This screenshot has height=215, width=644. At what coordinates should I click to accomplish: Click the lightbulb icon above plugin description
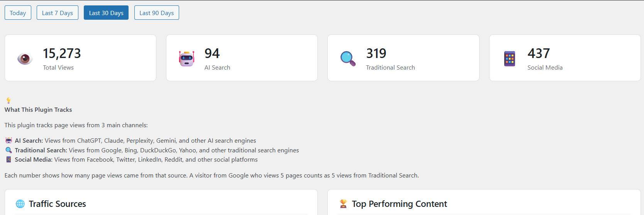pyautogui.click(x=8, y=101)
